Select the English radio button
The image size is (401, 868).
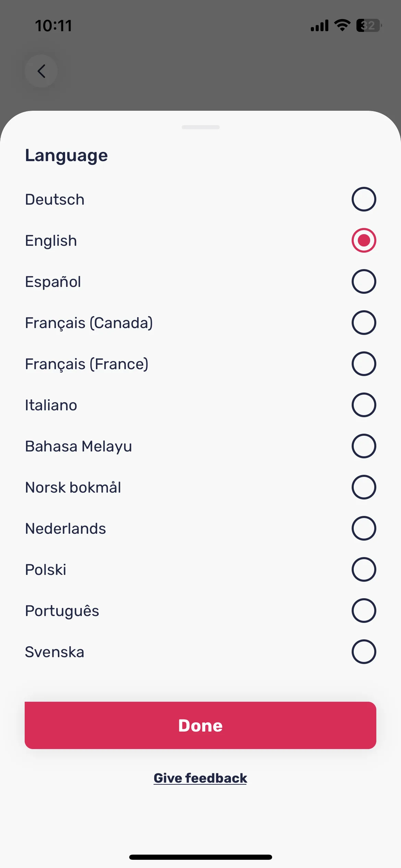click(364, 240)
